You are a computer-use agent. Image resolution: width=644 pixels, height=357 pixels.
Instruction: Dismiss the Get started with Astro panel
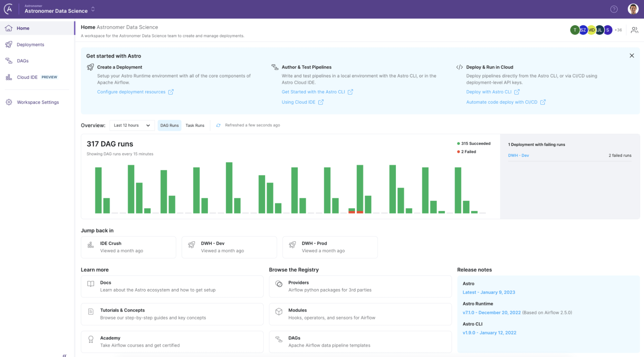tap(631, 56)
